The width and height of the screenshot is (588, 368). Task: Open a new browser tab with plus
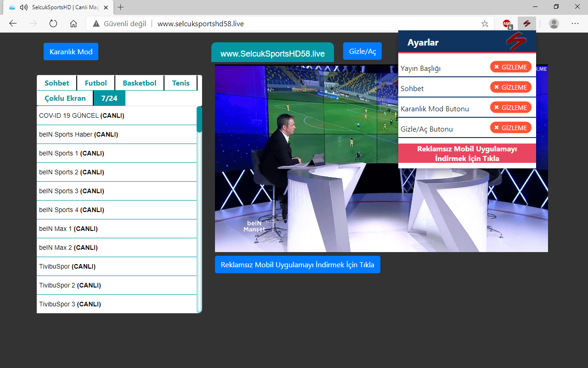[121, 7]
